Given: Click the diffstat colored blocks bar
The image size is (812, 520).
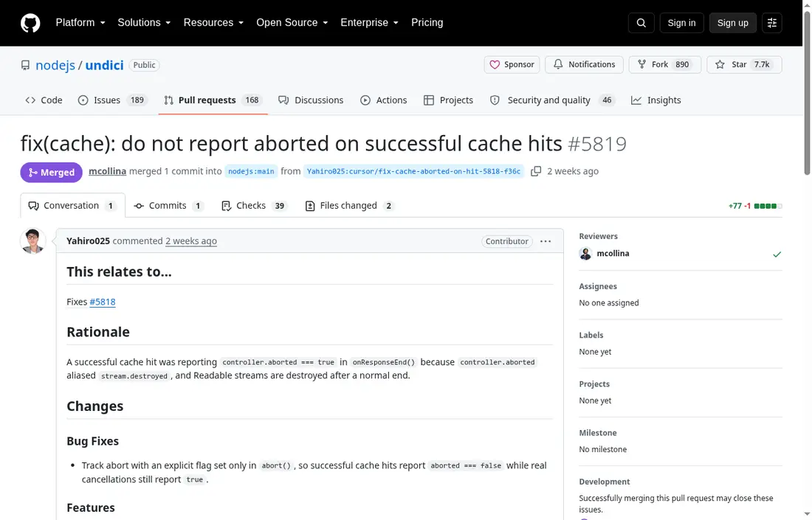Looking at the screenshot, I should point(768,206).
